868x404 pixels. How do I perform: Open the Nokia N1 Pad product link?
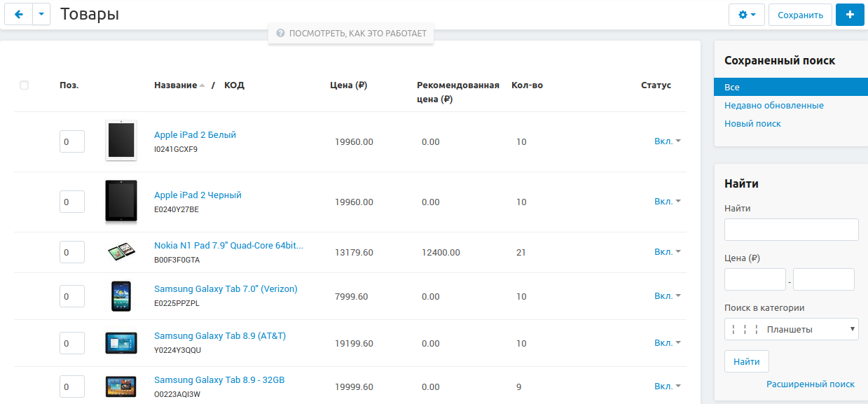228,245
